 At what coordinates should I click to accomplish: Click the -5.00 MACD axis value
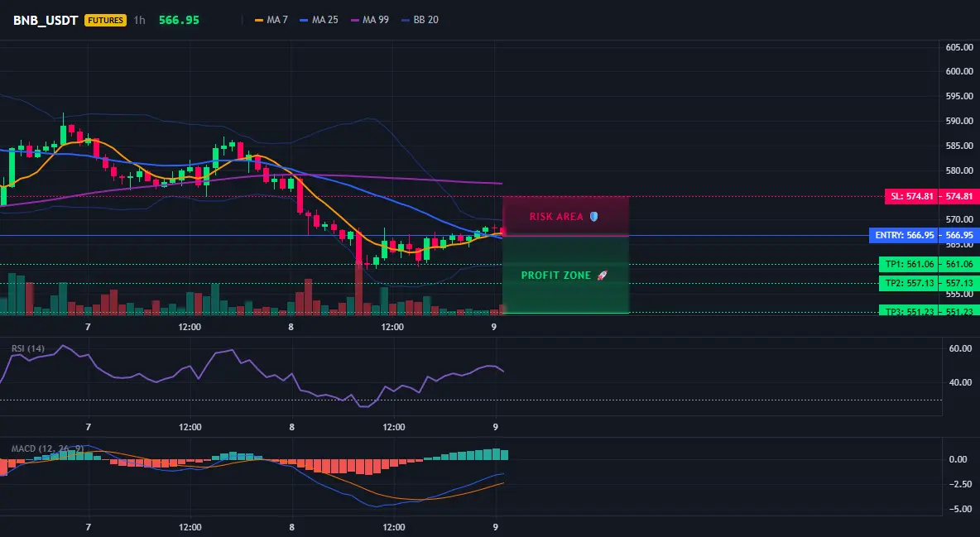960,510
